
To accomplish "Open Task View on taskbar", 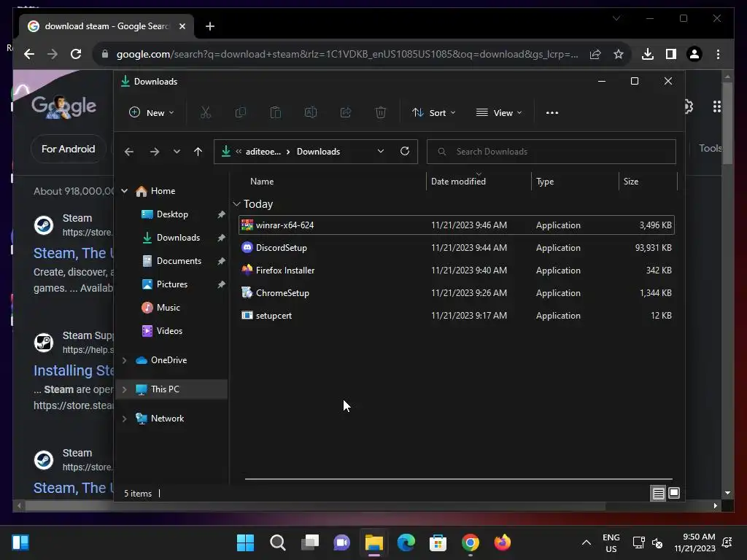I will click(310, 542).
